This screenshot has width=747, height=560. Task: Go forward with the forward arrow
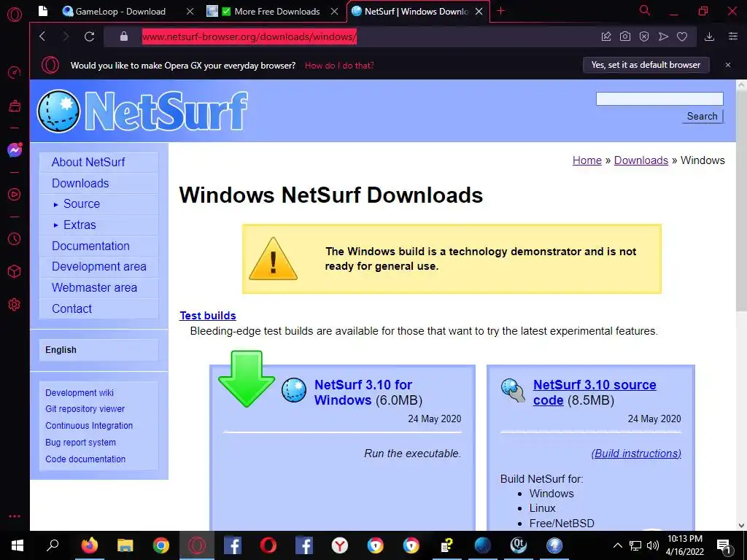(66, 36)
